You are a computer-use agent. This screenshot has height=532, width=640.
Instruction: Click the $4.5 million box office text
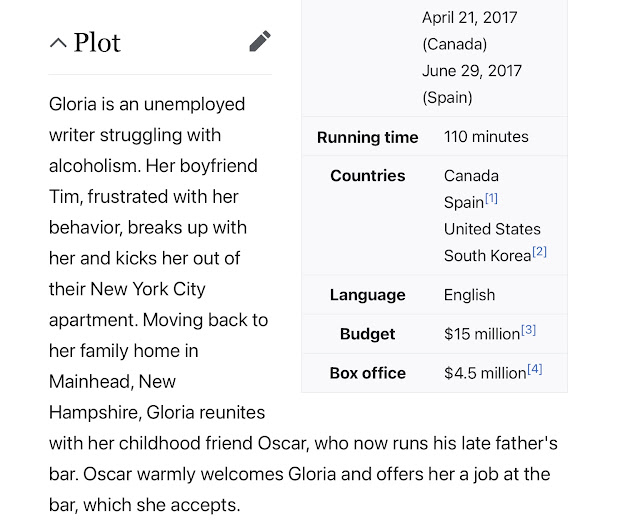[x=485, y=373]
